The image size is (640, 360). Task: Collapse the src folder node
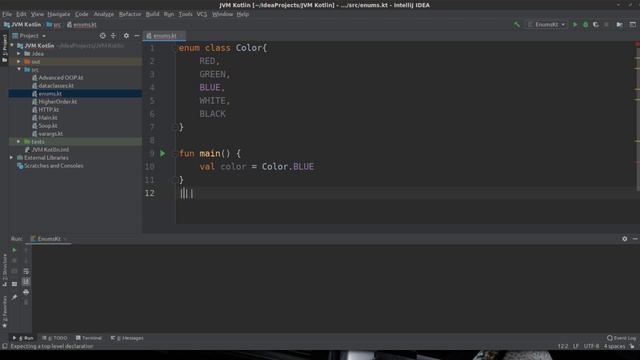[x=19, y=69]
